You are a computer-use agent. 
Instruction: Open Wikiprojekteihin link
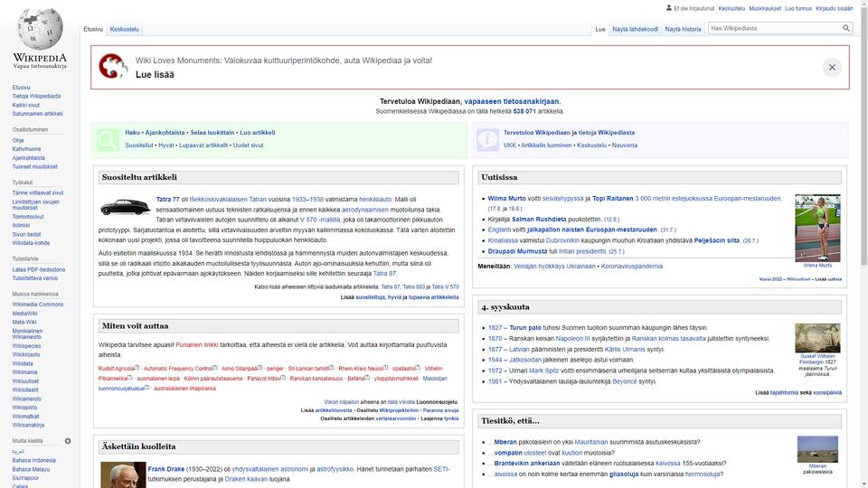pos(399,410)
